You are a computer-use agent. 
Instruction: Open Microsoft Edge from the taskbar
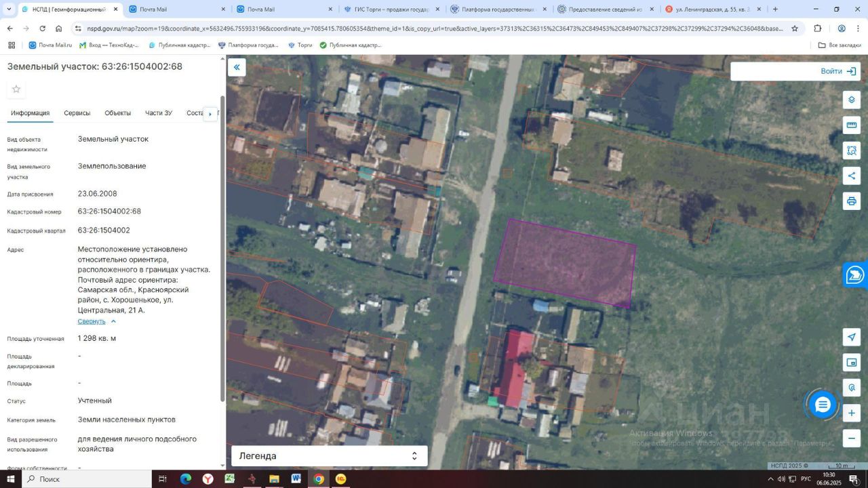[x=185, y=479]
